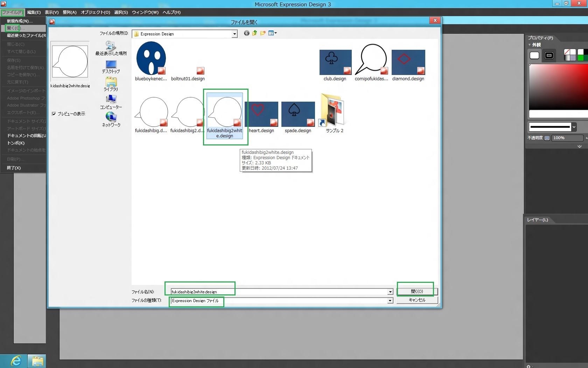Screen dimensions: 588x368
Task: Select the blueboykenec... design file
Action: pos(151,61)
